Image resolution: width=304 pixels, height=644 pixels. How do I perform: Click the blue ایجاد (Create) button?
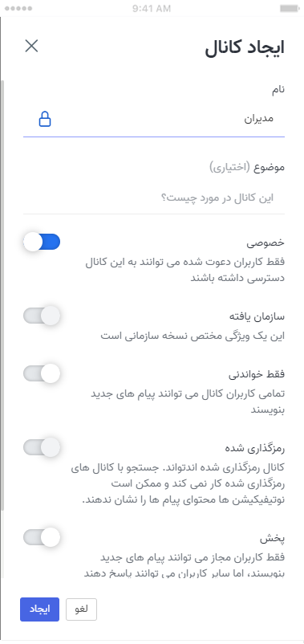coord(40,609)
